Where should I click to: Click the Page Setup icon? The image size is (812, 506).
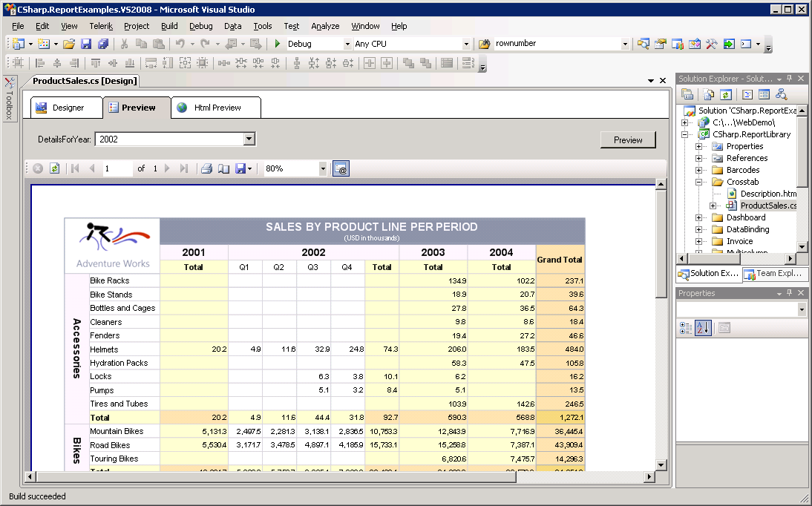pyautogui.click(x=223, y=169)
